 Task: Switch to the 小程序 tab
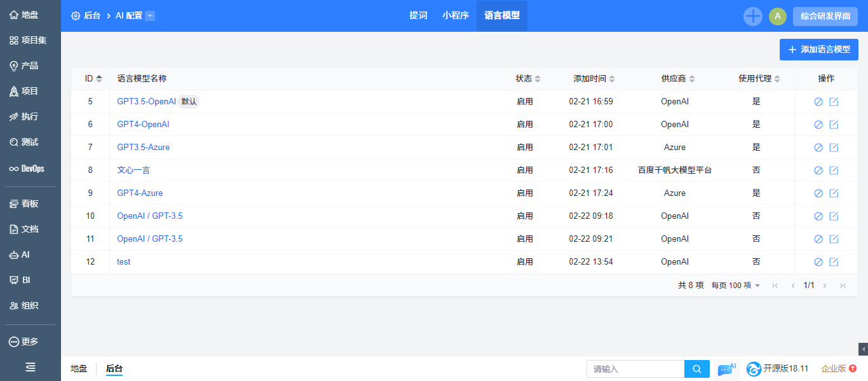point(456,16)
